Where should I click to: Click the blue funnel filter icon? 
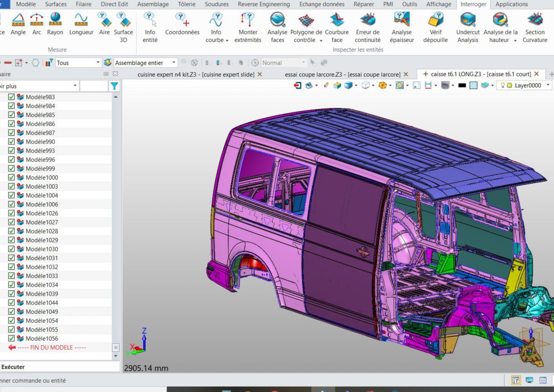[114, 86]
